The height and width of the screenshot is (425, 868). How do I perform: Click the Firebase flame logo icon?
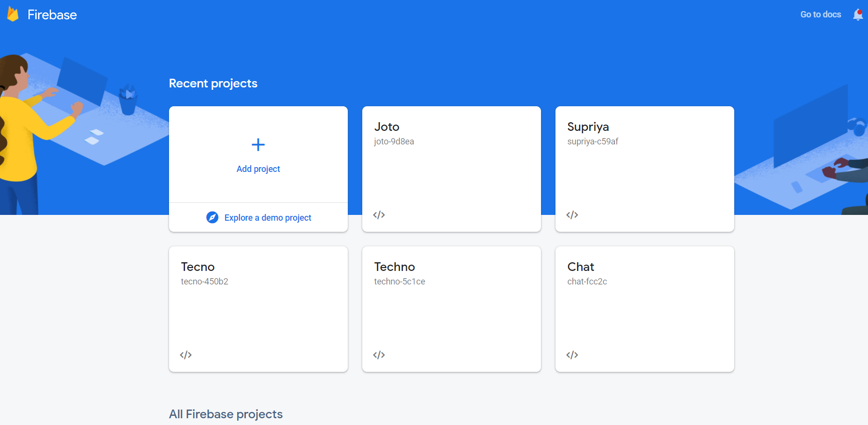pos(13,14)
